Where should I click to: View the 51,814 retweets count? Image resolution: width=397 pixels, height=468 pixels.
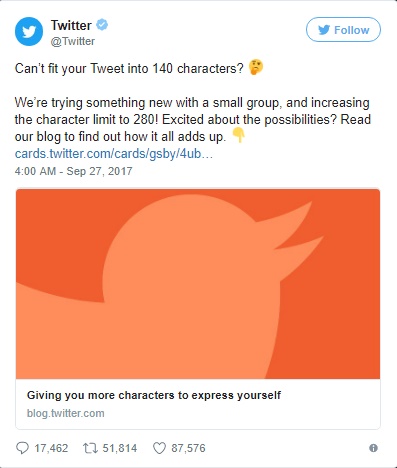120,448
